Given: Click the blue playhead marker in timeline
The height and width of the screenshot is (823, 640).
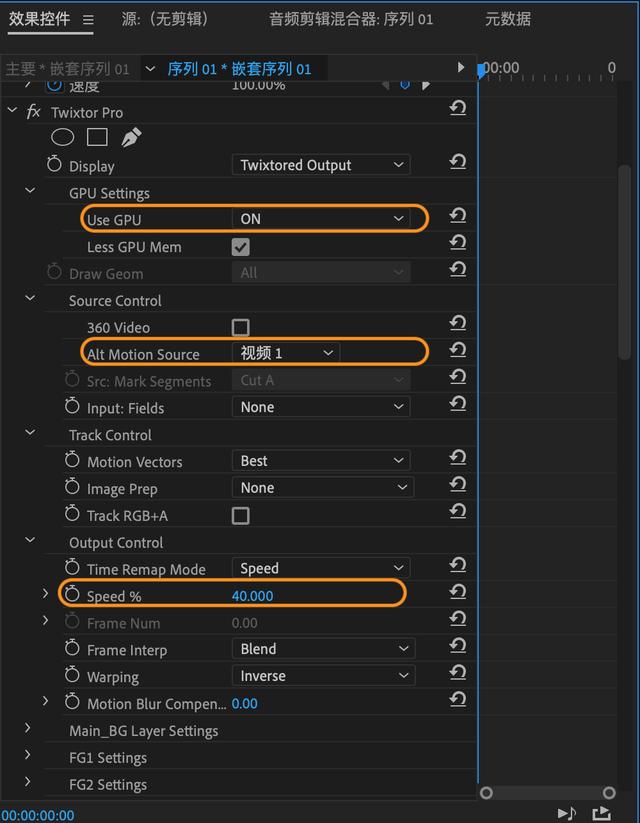Looking at the screenshot, I should click(481, 70).
